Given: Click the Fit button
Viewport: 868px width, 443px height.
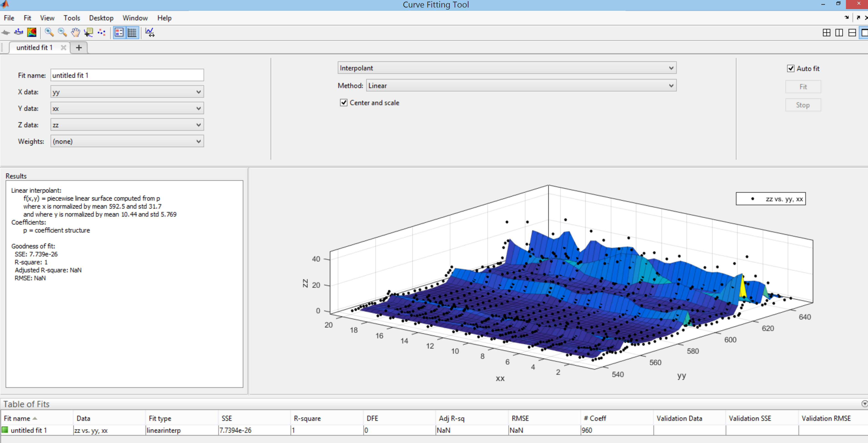Looking at the screenshot, I should (803, 87).
